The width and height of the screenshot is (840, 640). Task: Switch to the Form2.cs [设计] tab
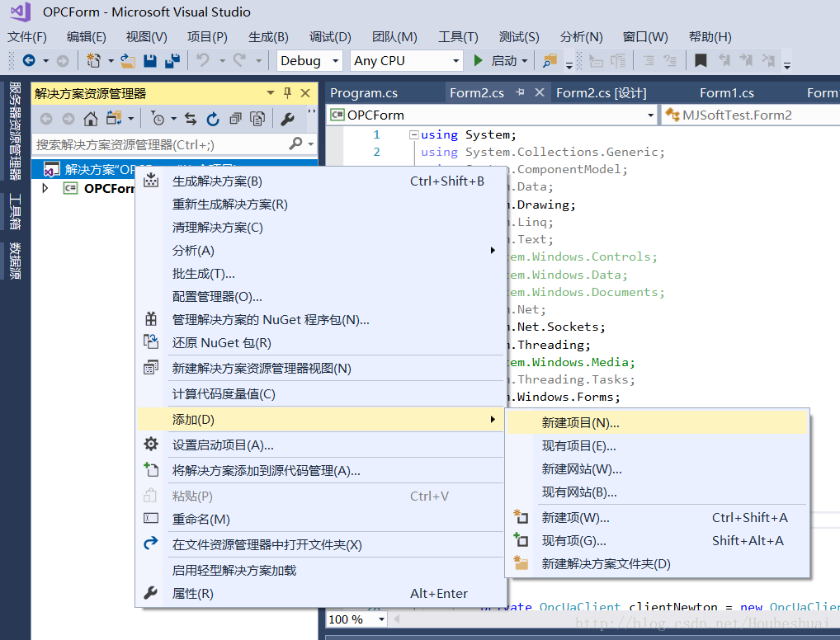click(x=601, y=93)
